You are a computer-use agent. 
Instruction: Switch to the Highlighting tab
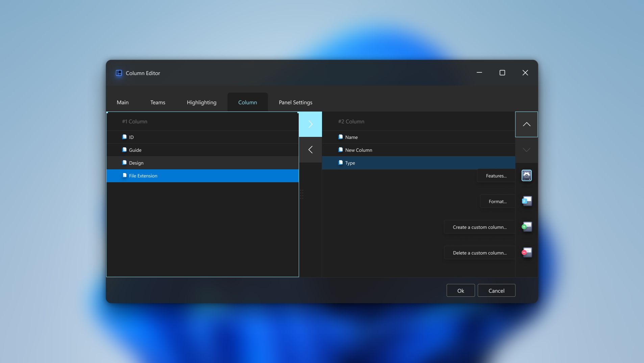pyautogui.click(x=201, y=102)
